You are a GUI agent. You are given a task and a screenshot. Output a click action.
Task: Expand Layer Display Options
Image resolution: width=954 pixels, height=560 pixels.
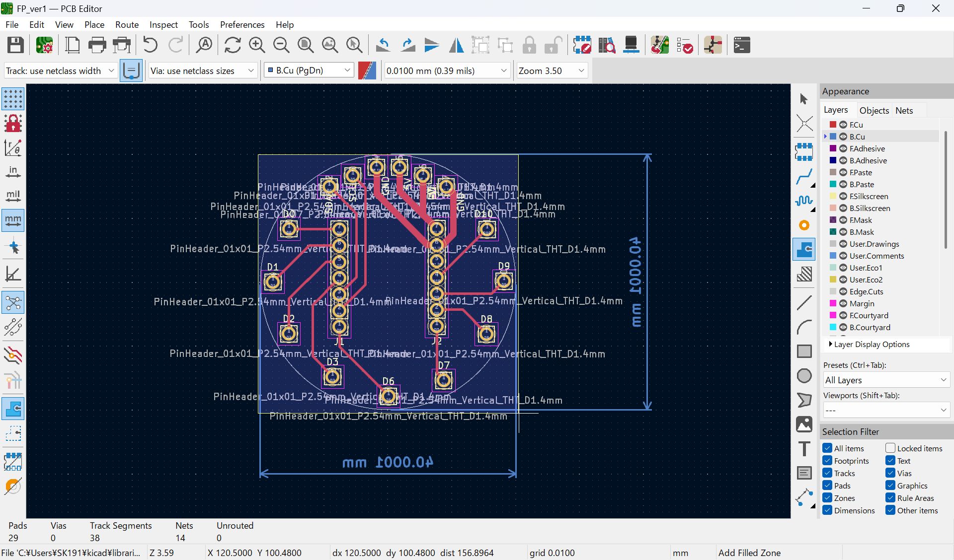click(870, 344)
